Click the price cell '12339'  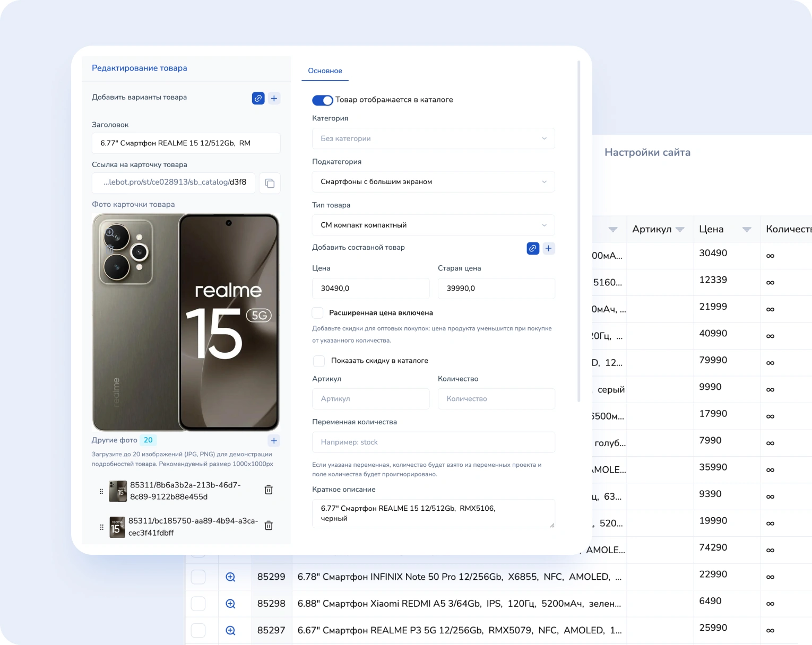[713, 280]
